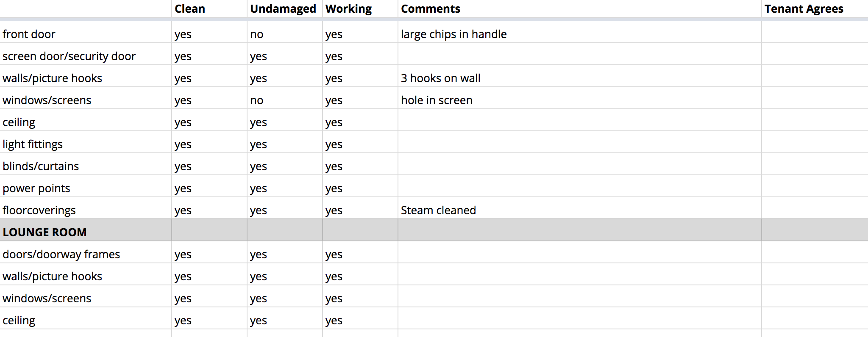
Task: Click the Clean "yes" cell for power points
Action: pyautogui.click(x=183, y=188)
